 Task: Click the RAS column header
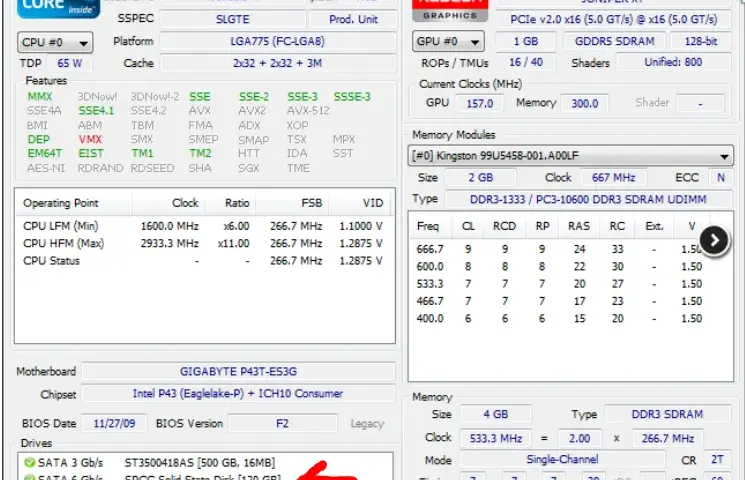[x=579, y=226]
